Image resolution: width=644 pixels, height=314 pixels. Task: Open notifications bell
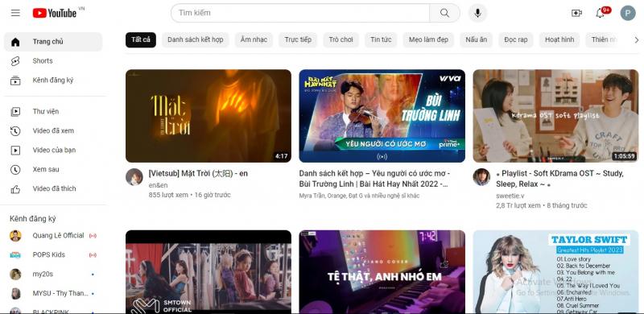pos(600,13)
